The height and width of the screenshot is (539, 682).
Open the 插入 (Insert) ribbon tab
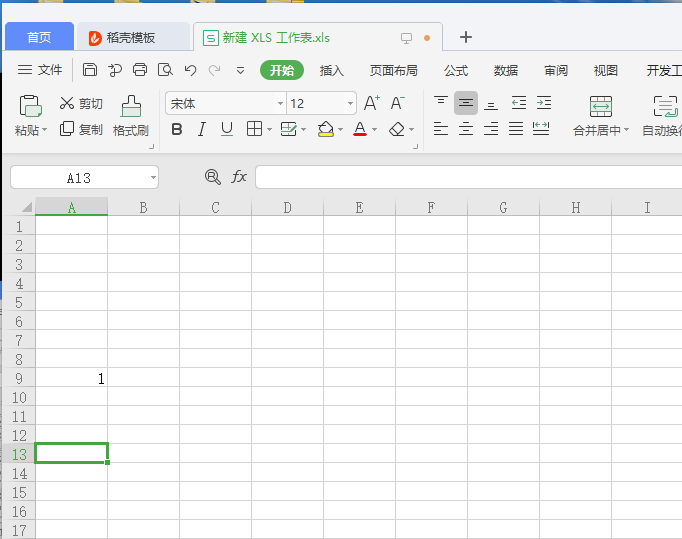pyautogui.click(x=331, y=70)
